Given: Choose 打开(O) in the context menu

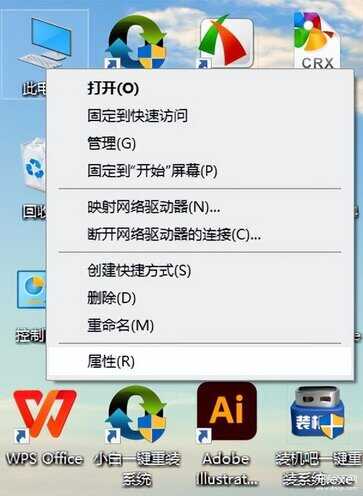Looking at the screenshot, I should [200, 88].
